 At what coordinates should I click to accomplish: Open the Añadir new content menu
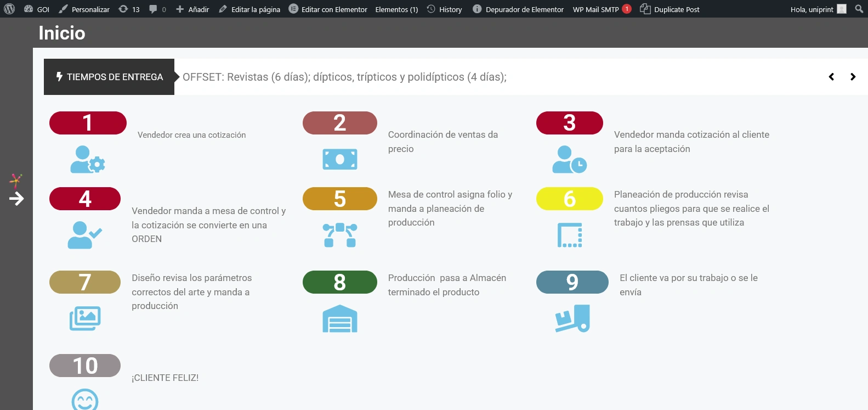click(192, 9)
